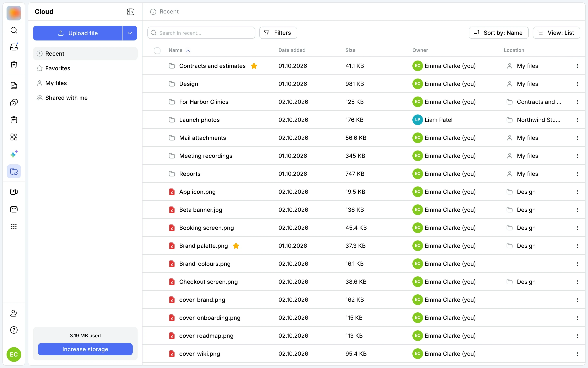Open the View: List dropdown

pyautogui.click(x=556, y=33)
